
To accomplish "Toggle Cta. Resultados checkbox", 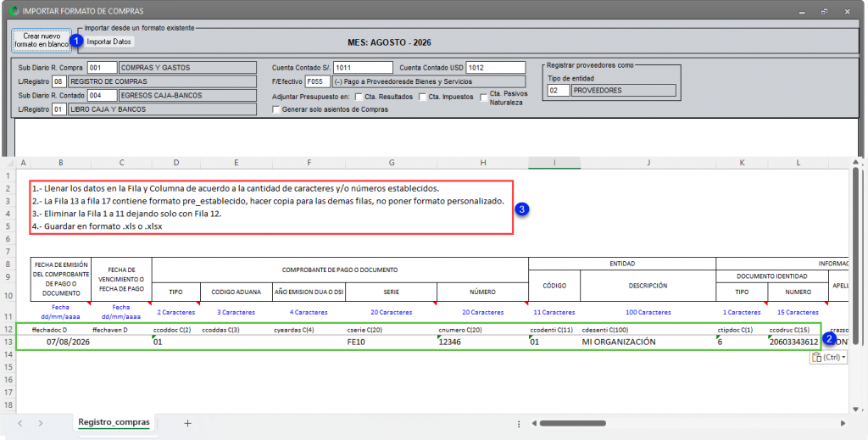I will tap(359, 97).
